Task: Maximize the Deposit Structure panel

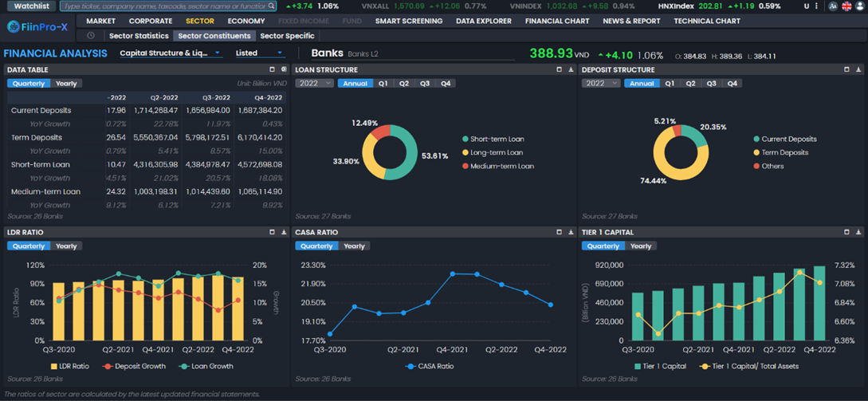Action: point(846,70)
